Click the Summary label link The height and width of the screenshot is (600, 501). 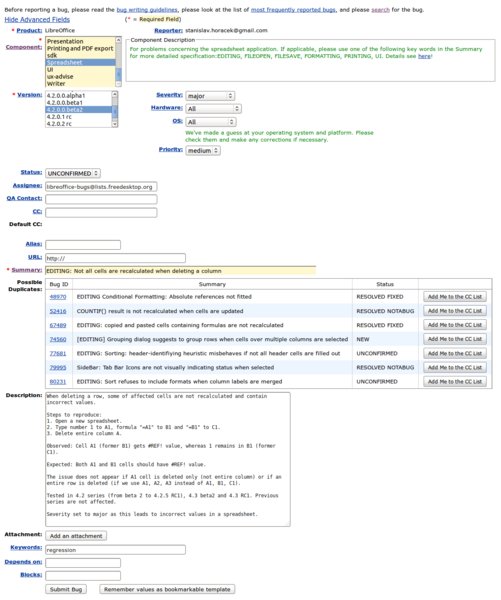tap(26, 270)
